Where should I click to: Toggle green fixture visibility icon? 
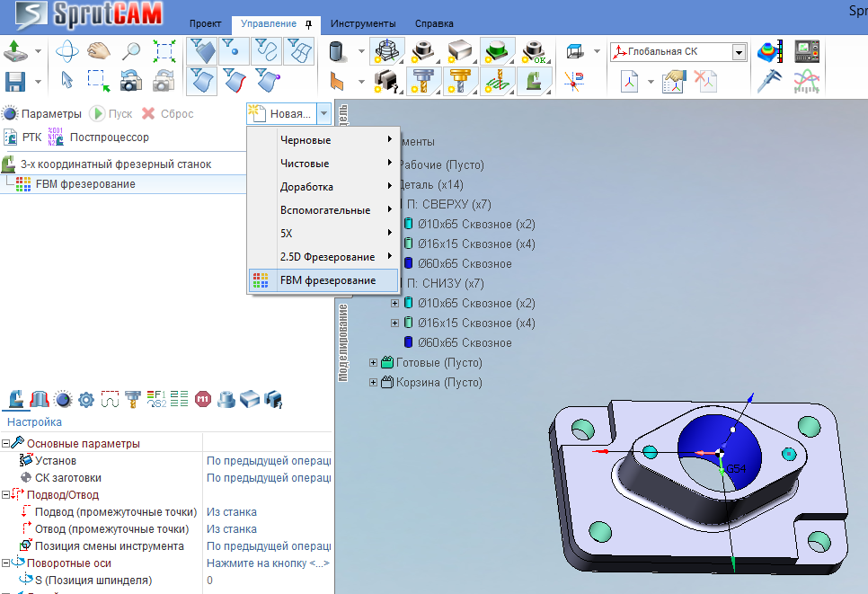[x=498, y=51]
